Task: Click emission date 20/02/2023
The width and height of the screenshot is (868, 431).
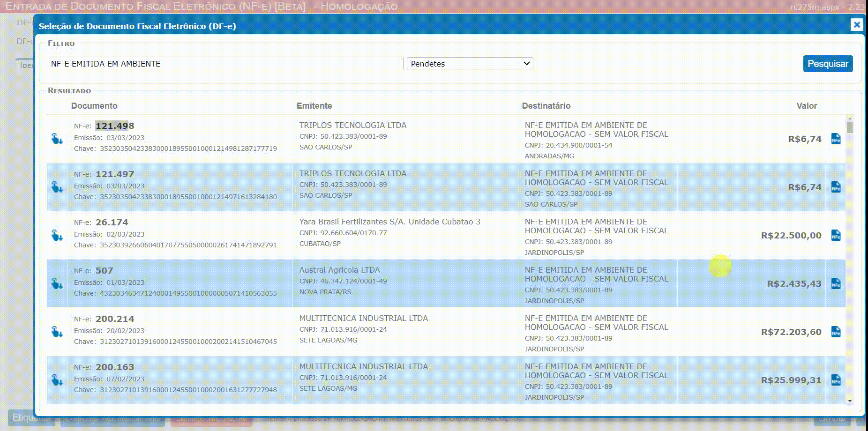Action: tap(125, 331)
